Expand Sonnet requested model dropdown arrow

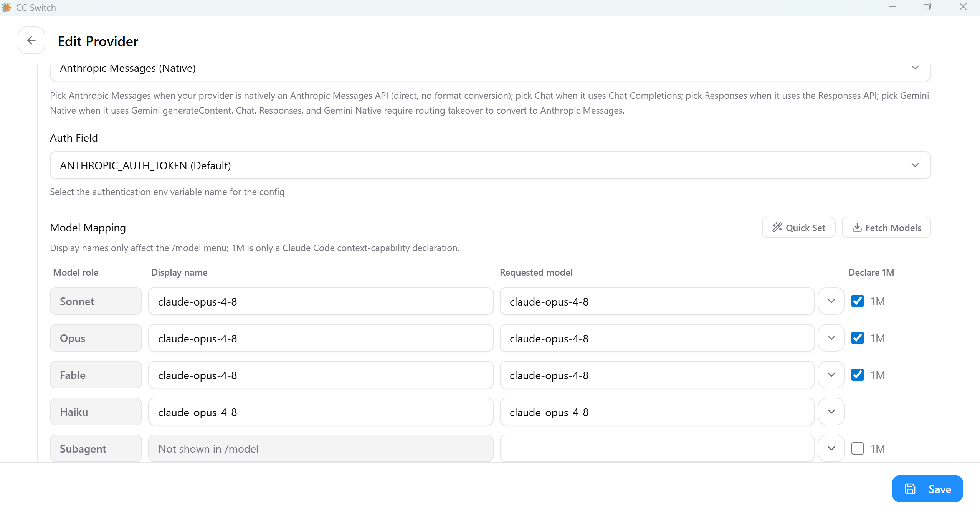click(x=831, y=301)
